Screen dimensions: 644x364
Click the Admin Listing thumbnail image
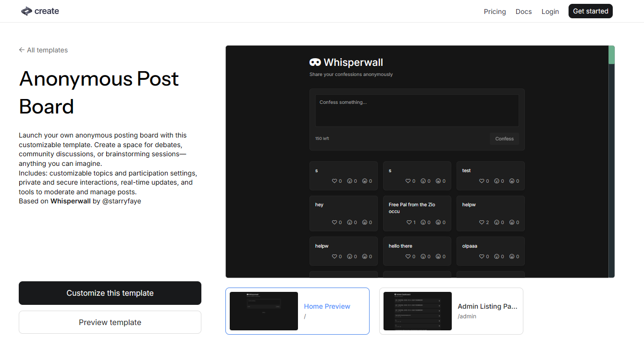(418, 311)
